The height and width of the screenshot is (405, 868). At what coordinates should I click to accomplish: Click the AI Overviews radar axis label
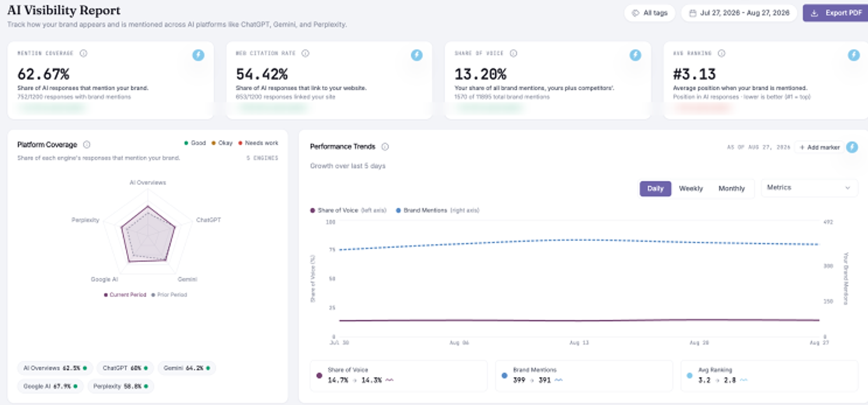tap(148, 183)
